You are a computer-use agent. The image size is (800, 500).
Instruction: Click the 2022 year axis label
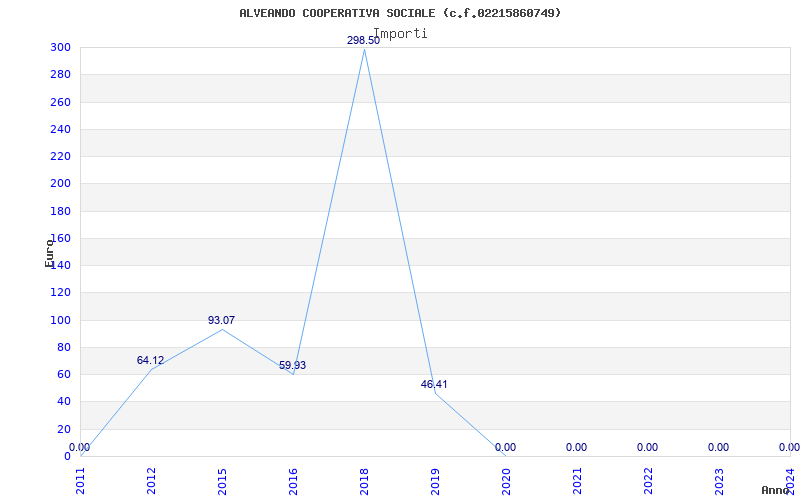(x=648, y=481)
